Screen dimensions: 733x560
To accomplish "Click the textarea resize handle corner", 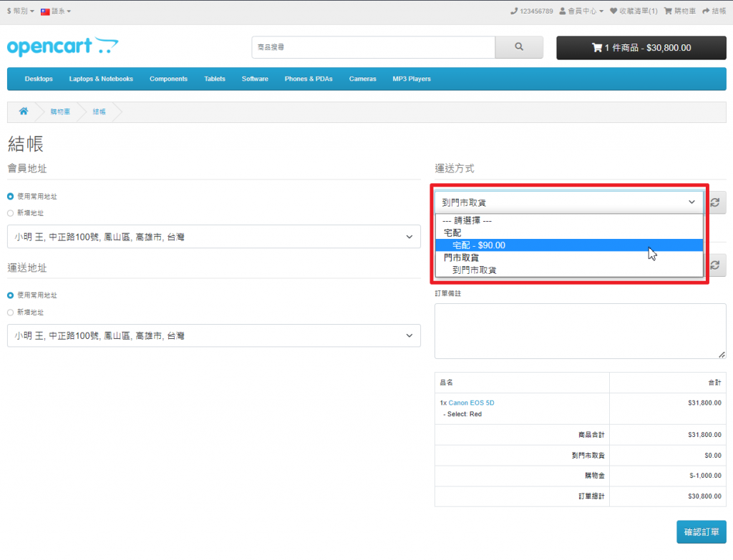I will [x=722, y=355].
